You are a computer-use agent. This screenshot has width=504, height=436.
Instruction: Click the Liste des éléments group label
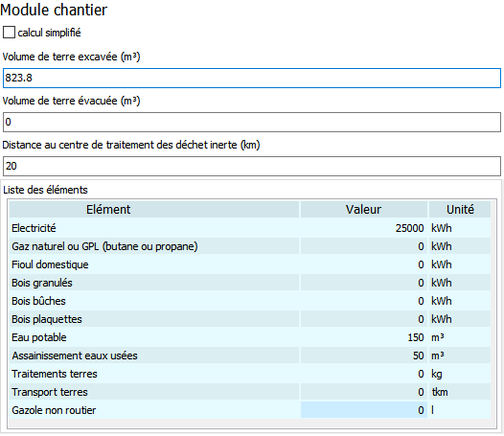45,190
